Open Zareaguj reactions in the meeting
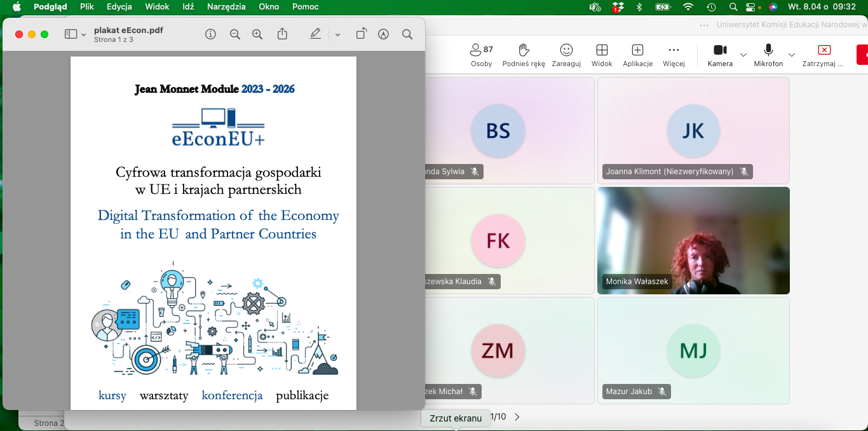This screenshot has height=431, width=868. point(566,55)
